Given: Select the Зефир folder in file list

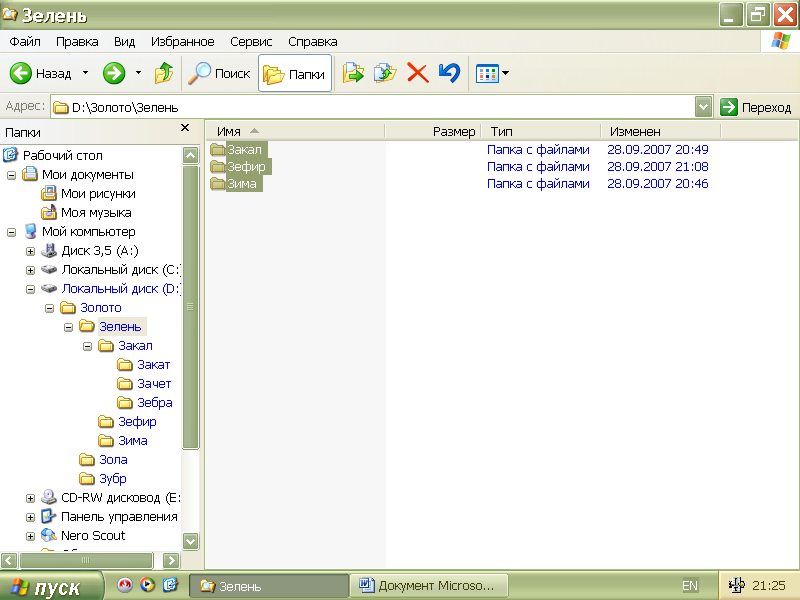Looking at the screenshot, I should [x=246, y=167].
